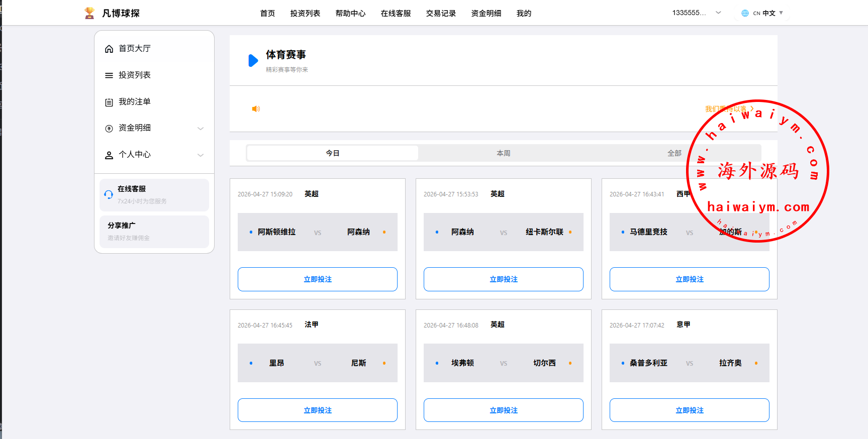
Task: Open the 分享推广 invite card
Action: click(154, 232)
